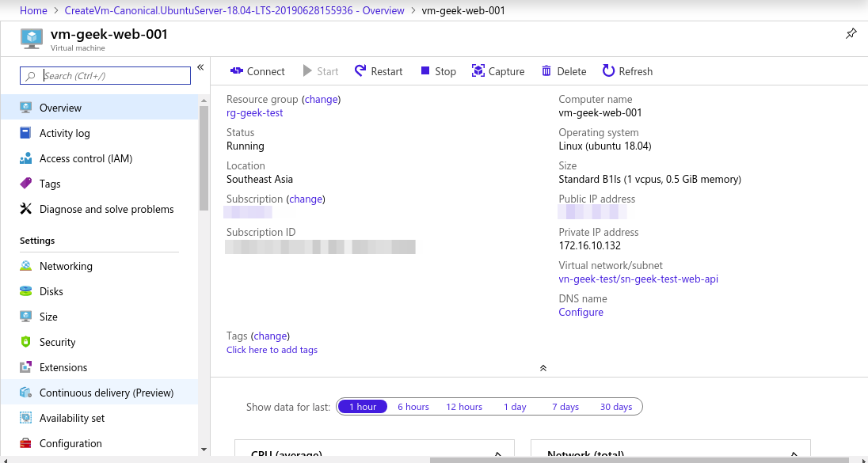This screenshot has width=868, height=463.
Task: Click the pin blade icon
Action: 851,34
